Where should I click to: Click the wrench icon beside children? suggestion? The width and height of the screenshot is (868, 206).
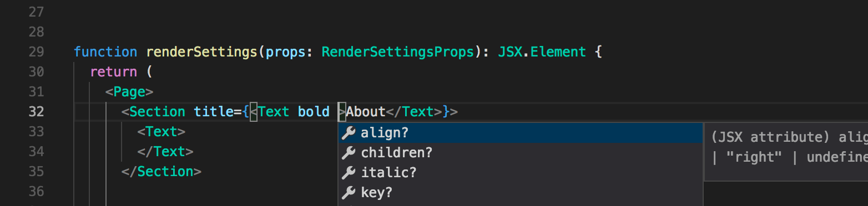(x=349, y=153)
